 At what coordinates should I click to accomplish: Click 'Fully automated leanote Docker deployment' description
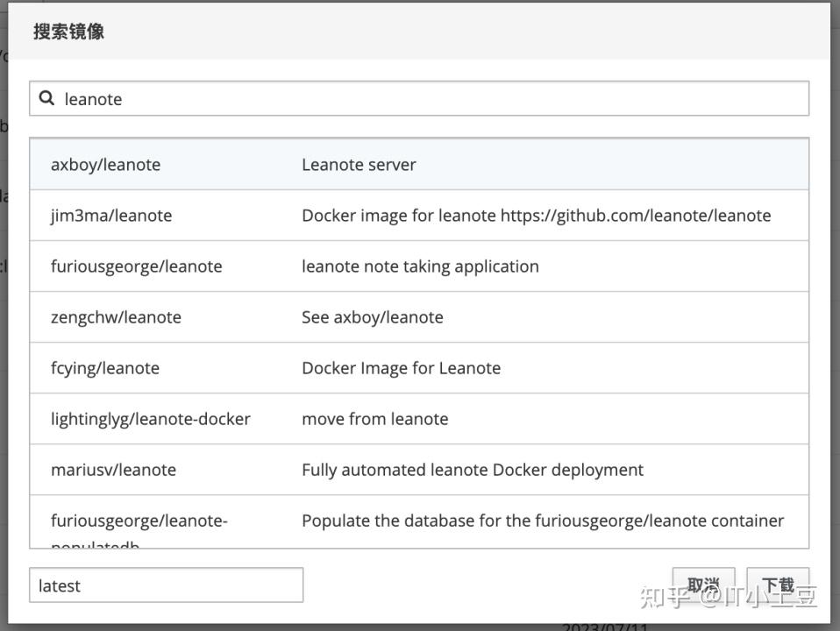(x=472, y=470)
